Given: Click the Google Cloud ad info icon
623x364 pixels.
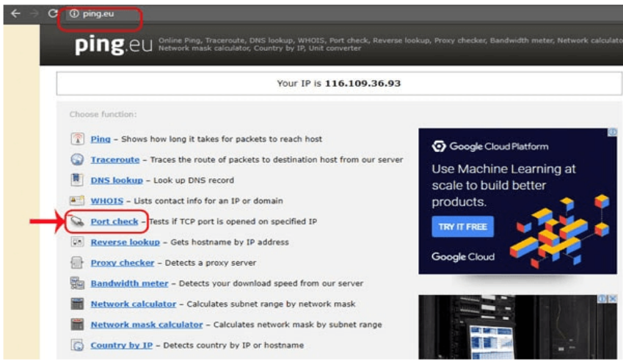Looking at the screenshot, I should pos(612,133).
